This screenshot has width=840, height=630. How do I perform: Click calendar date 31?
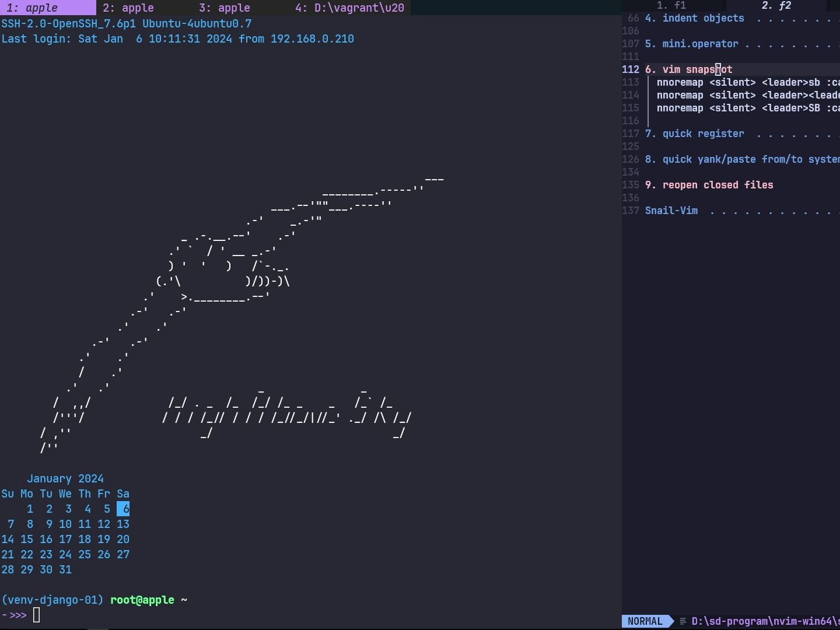pyautogui.click(x=65, y=569)
